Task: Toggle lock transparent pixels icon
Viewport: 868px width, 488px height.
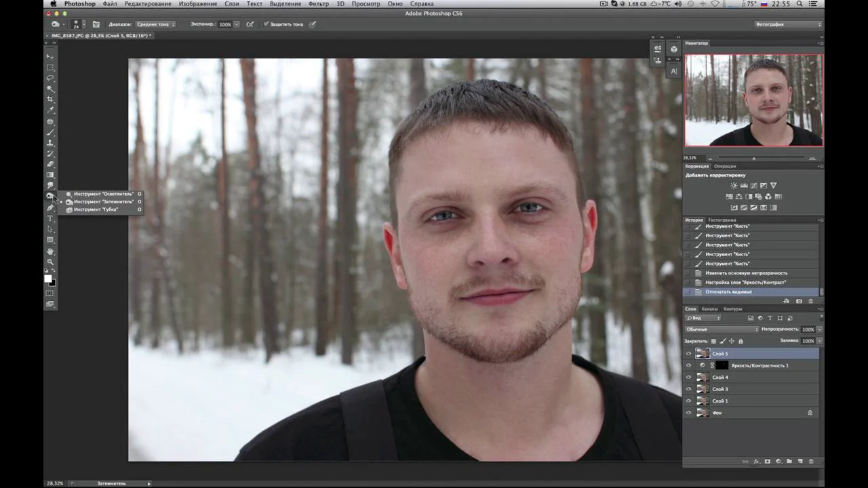Action: 713,341
